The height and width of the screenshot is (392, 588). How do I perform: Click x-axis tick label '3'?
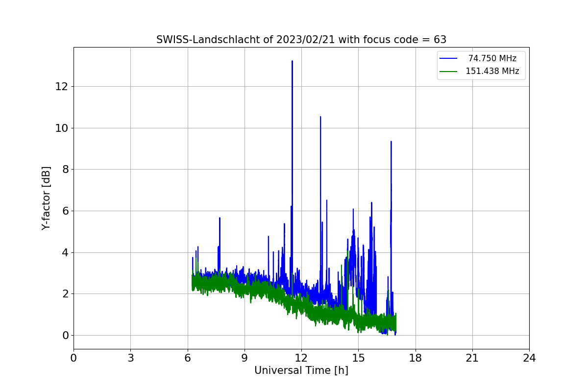[130, 358]
